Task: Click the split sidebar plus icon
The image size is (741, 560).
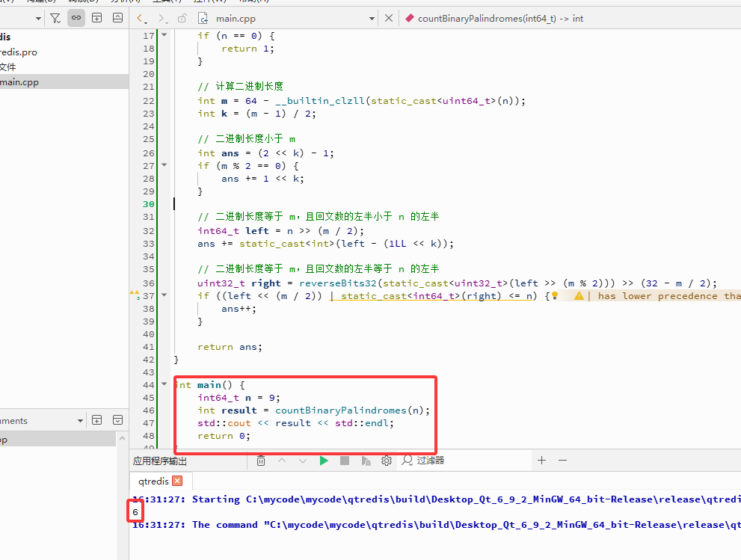Action: tap(97, 18)
